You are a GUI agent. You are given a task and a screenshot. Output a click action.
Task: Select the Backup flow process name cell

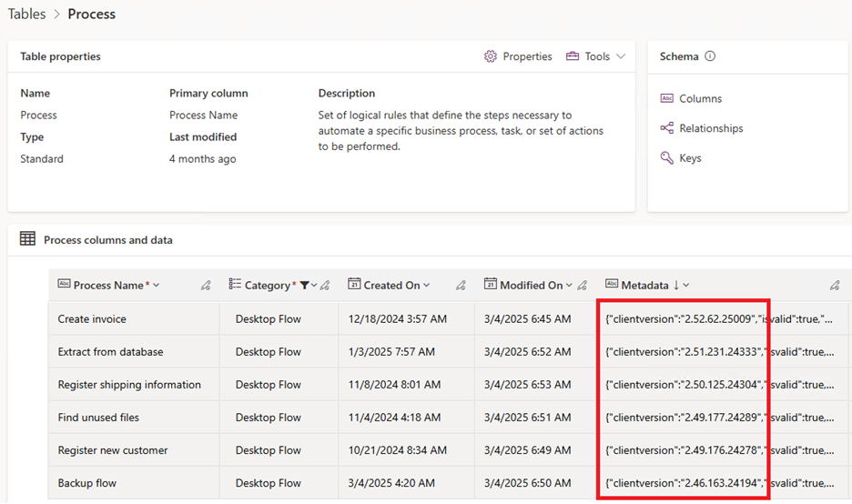[x=87, y=483]
